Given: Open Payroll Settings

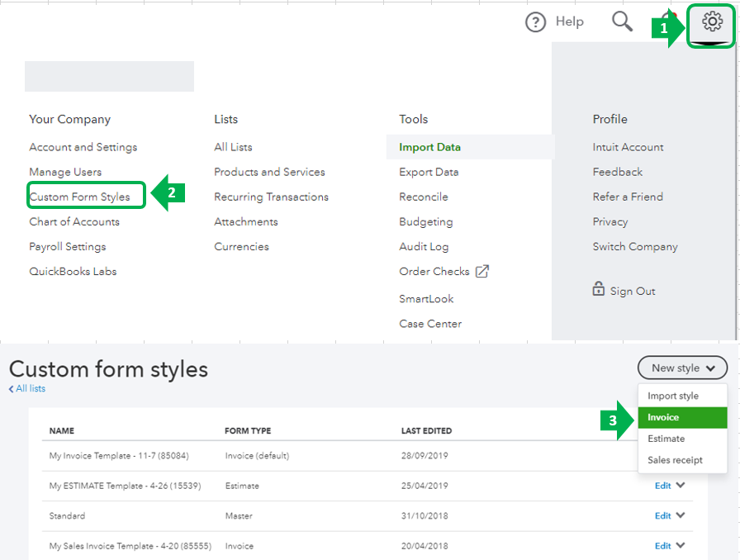Looking at the screenshot, I should [x=68, y=246].
